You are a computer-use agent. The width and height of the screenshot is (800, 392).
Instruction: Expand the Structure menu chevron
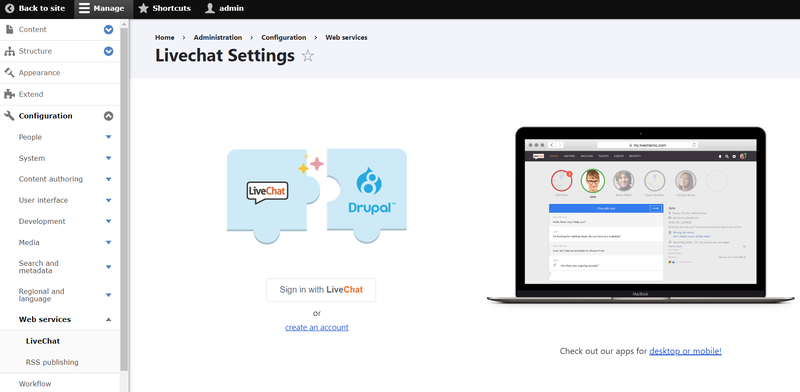pos(108,51)
